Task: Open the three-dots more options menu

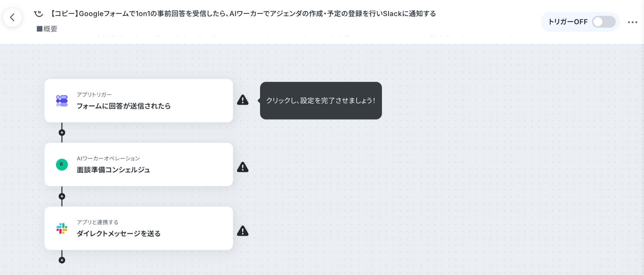Action: pos(632,22)
